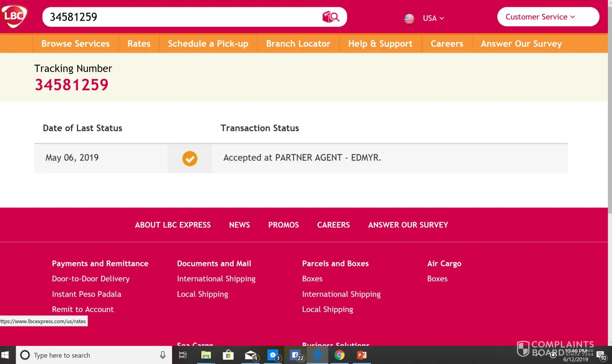Click the taskbar microphone icon

click(163, 355)
